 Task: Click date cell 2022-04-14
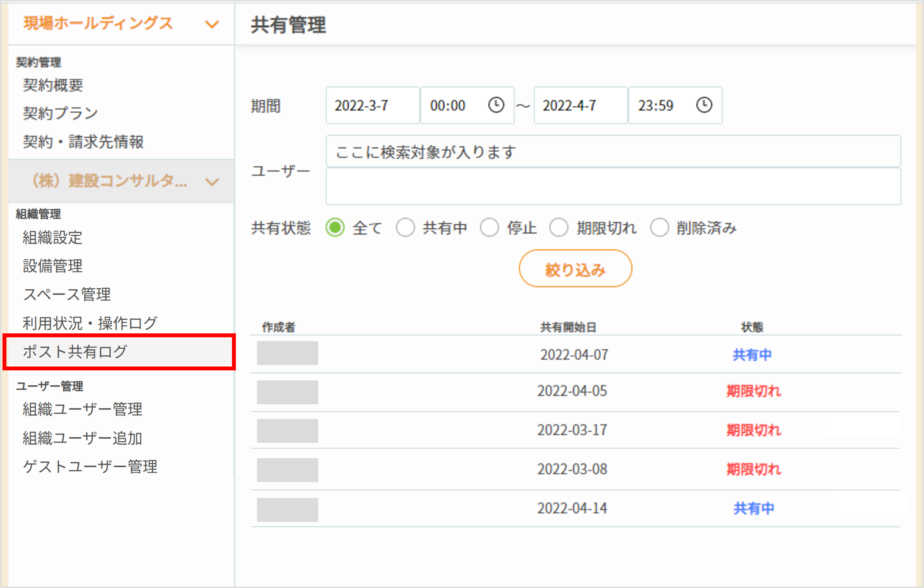coord(572,508)
